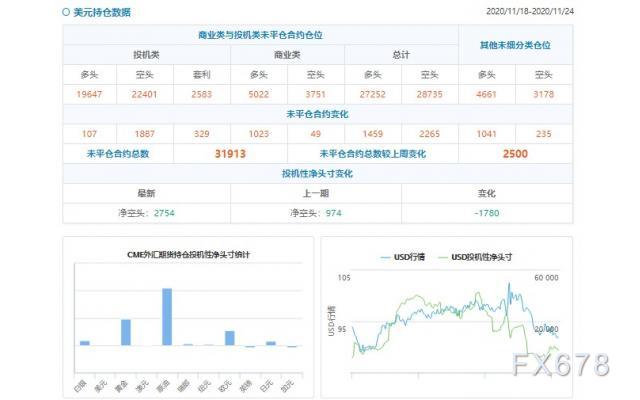The image size is (640, 400).
Task: Click the weekly change value 2500
Action: pyautogui.click(x=515, y=154)
